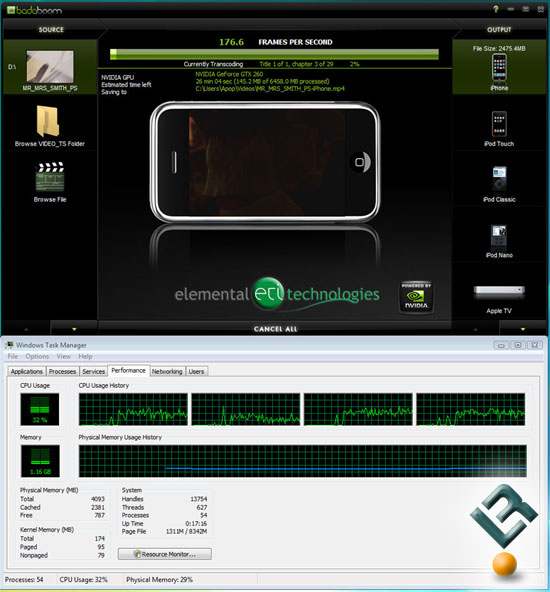Image resolution: width=550 pixels, height=592 pixels.
Task: Select the Performance tab
Action: (x=128, y=370)
